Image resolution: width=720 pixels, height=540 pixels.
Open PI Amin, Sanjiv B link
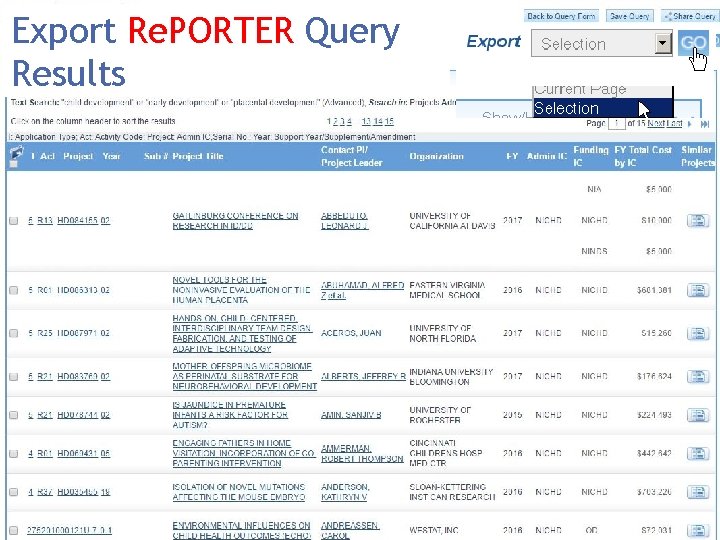click(x=351, y=415)
